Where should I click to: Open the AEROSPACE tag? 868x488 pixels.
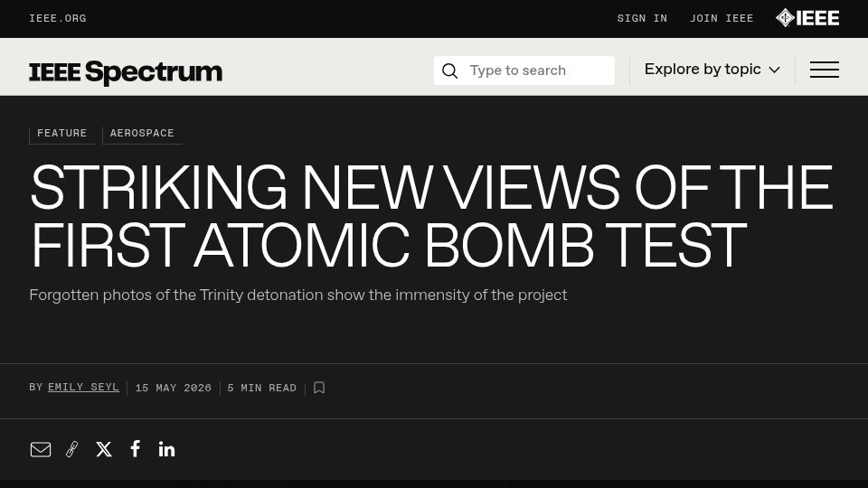142,134
